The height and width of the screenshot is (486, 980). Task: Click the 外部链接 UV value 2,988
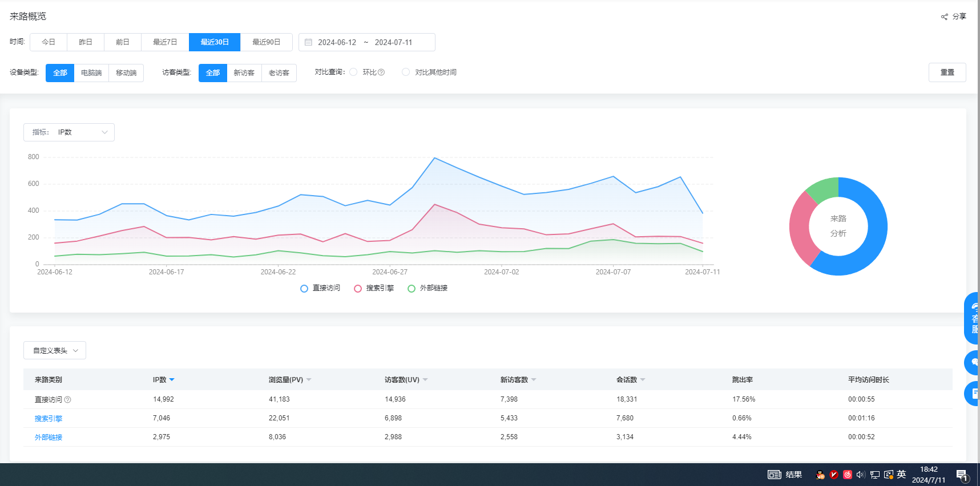pos(393,437)
